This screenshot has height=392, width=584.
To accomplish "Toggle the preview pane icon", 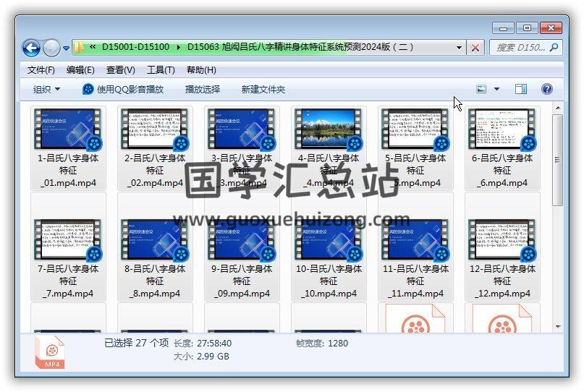I will point(520,89).
